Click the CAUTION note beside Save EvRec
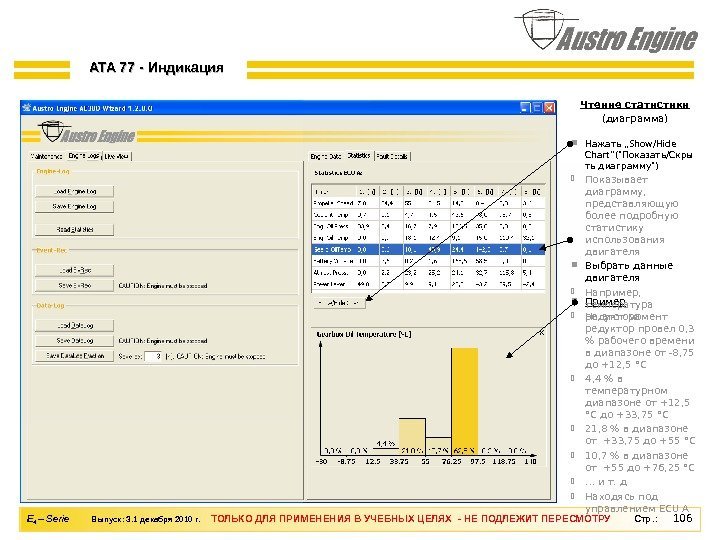Viewport: 720px width, 540px height. tap(163, 286)
